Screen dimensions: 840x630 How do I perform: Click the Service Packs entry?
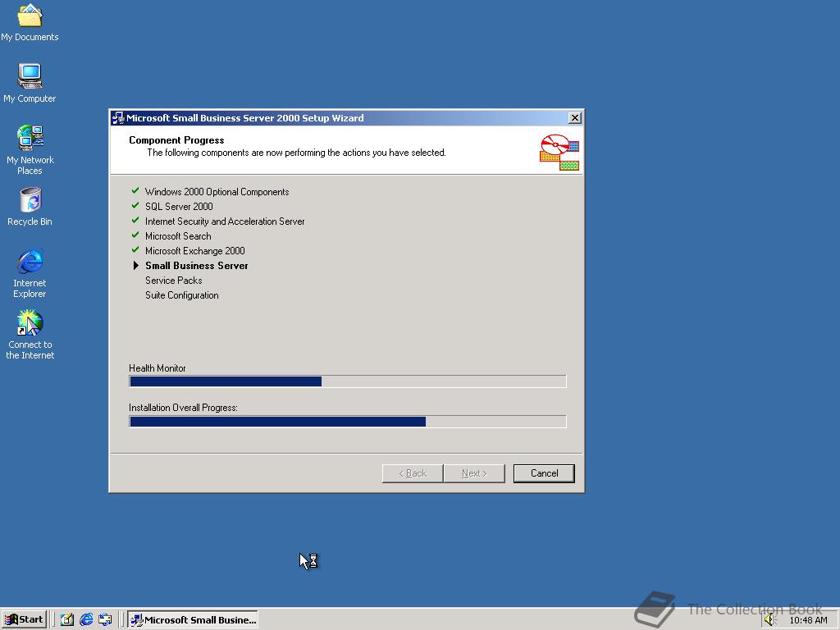(x=174, y=281)
